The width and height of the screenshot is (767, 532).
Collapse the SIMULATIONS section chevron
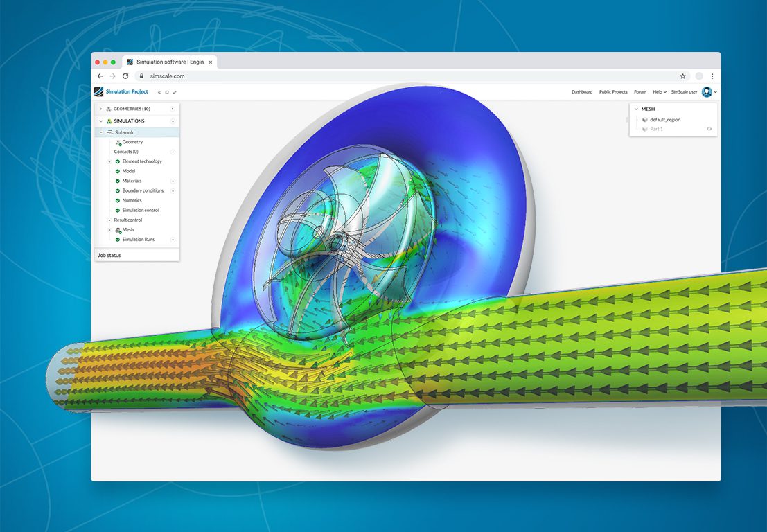coord(100,121)
